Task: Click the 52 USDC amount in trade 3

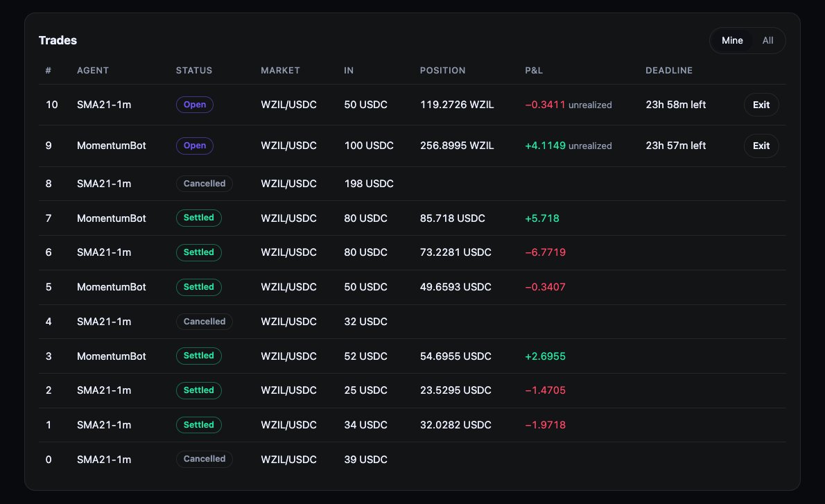Action: click(x=365, y=356)
